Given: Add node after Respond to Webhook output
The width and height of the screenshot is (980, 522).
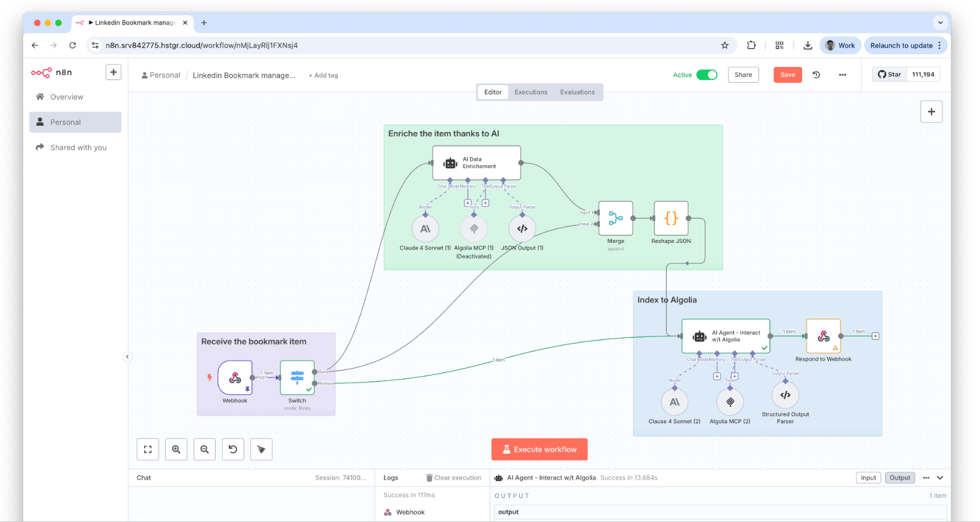Looking at the screenshot, I should (x=876, y=336).
